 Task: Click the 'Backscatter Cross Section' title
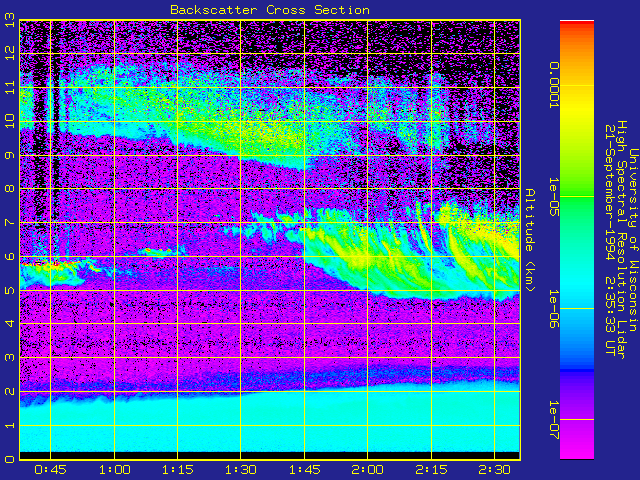tap(270, 10)
